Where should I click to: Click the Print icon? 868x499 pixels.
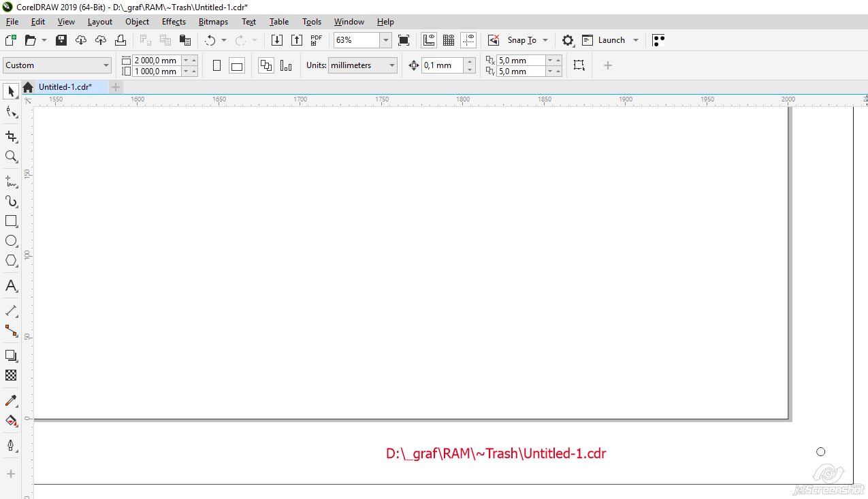click(120, 40)
